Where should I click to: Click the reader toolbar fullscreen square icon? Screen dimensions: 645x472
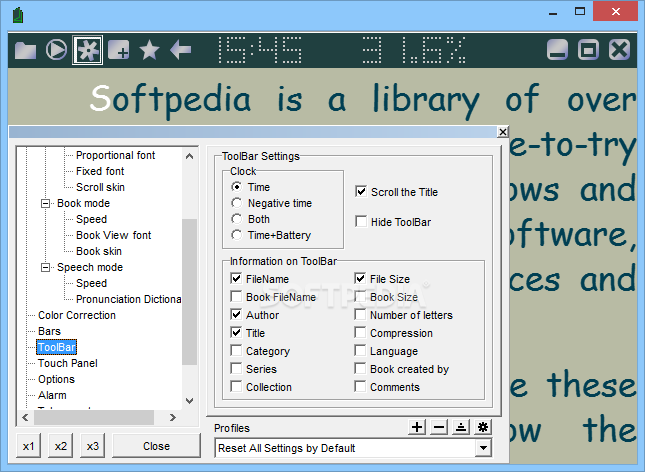tap(588, 50)
